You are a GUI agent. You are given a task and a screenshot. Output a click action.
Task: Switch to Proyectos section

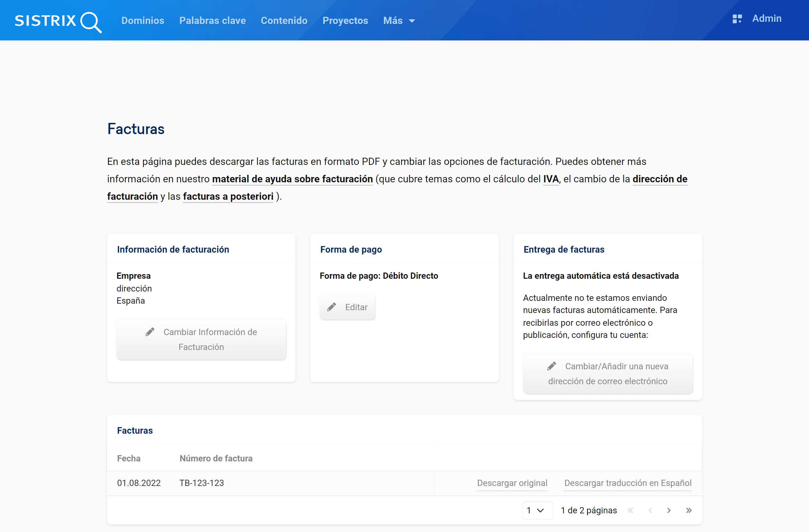tap(345, 21)
